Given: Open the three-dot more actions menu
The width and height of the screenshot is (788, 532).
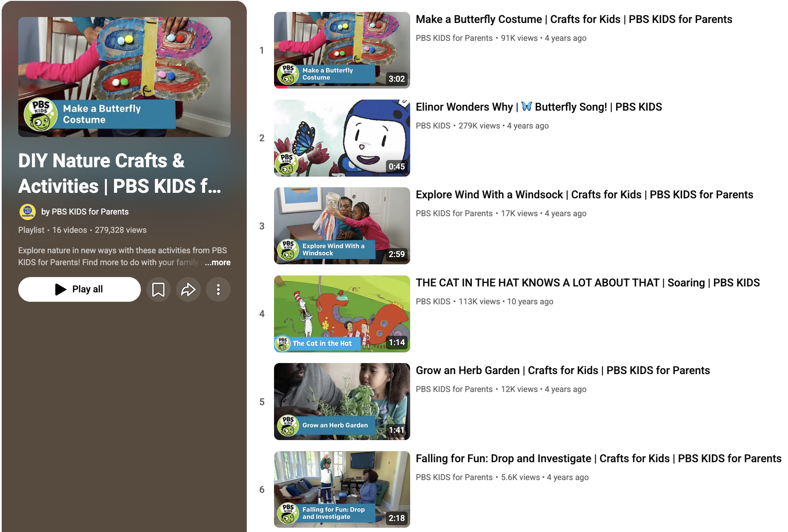Looking at the screenshot, I should [218, 289].
